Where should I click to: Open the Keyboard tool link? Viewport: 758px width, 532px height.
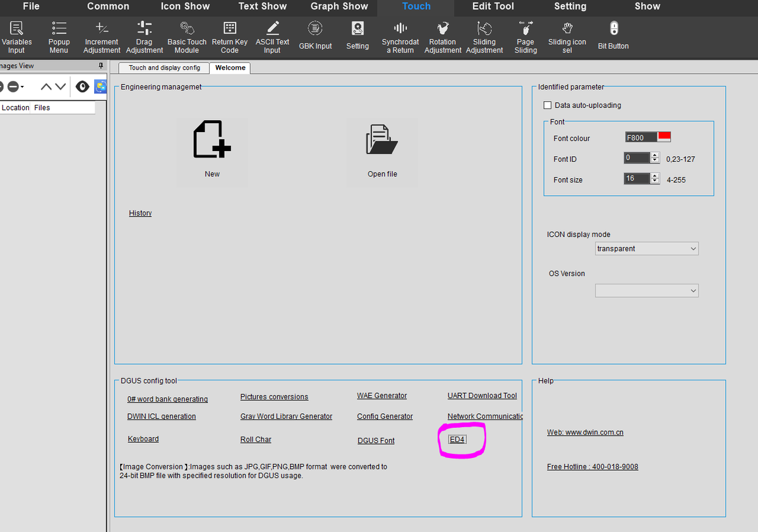tap(143, 438)
